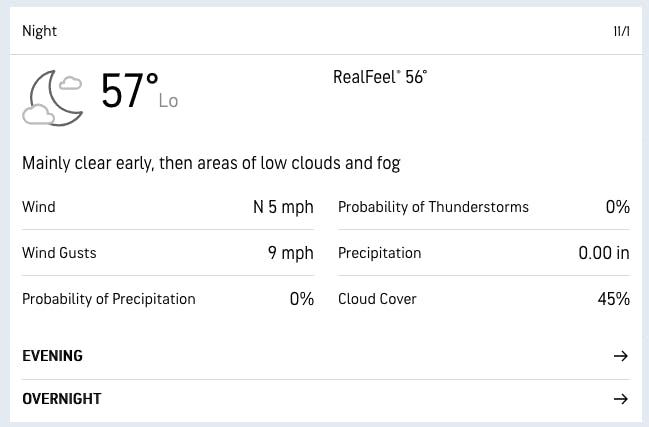Viewport: 649px width, 427px height.
Task: Click the 57° low temperature reading
Action: [129, 93]
